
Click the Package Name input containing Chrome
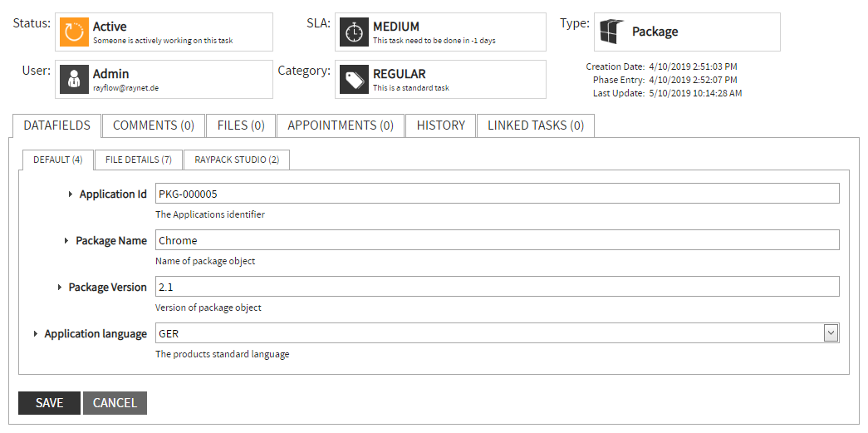[x=497, y=240]
